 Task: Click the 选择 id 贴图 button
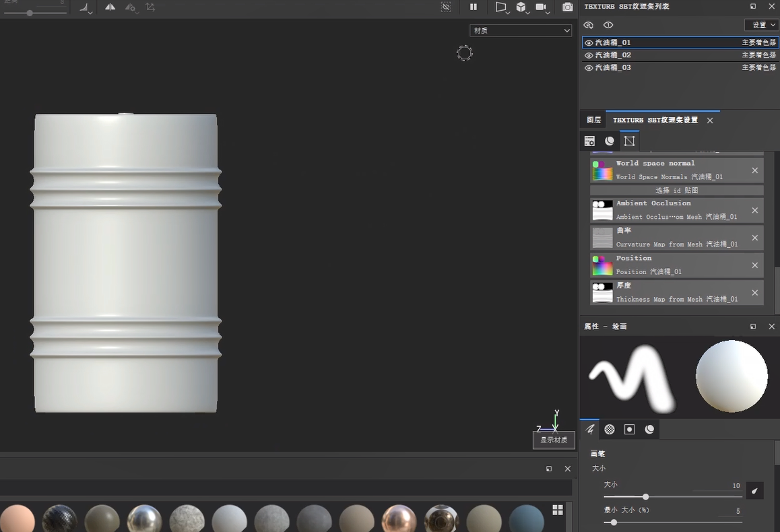pos(676,190)
